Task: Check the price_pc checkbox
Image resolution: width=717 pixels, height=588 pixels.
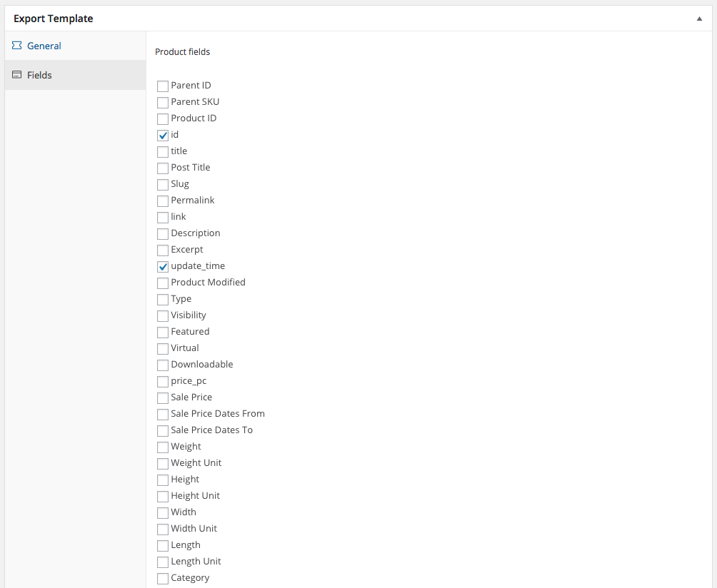Action: point(163,382)
